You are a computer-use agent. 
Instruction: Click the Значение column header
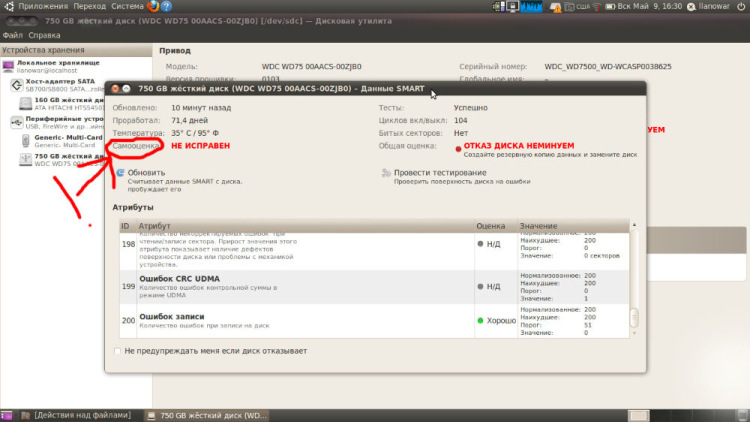574,226
